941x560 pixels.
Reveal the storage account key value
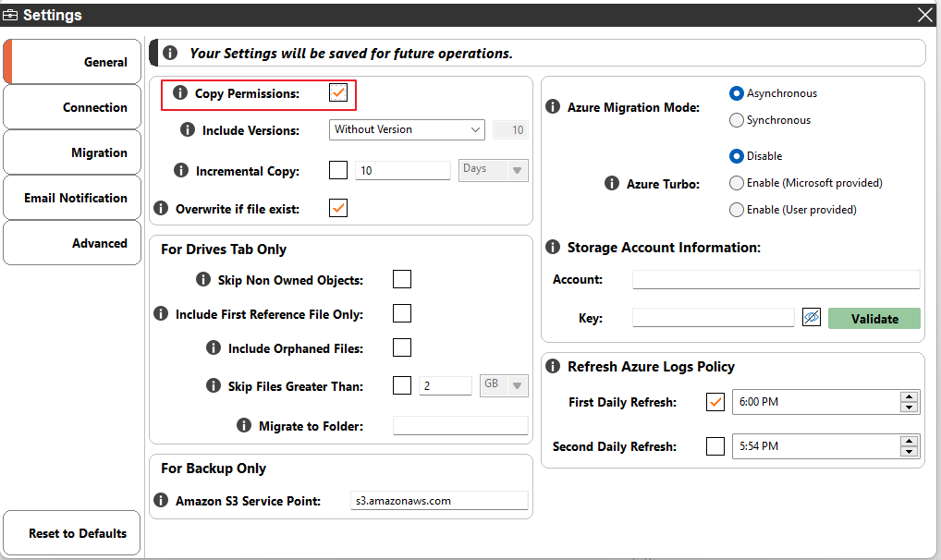(811, 317)
